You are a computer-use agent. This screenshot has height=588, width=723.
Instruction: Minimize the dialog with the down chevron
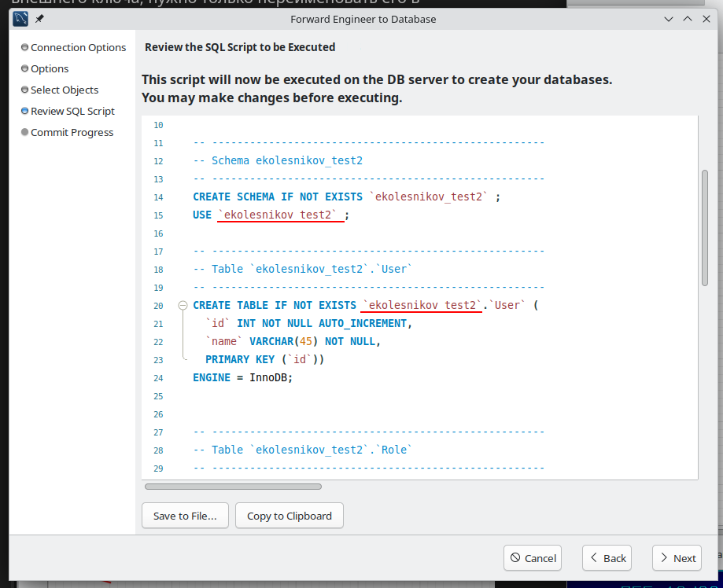pyautogui.click(x=669, y=18)
